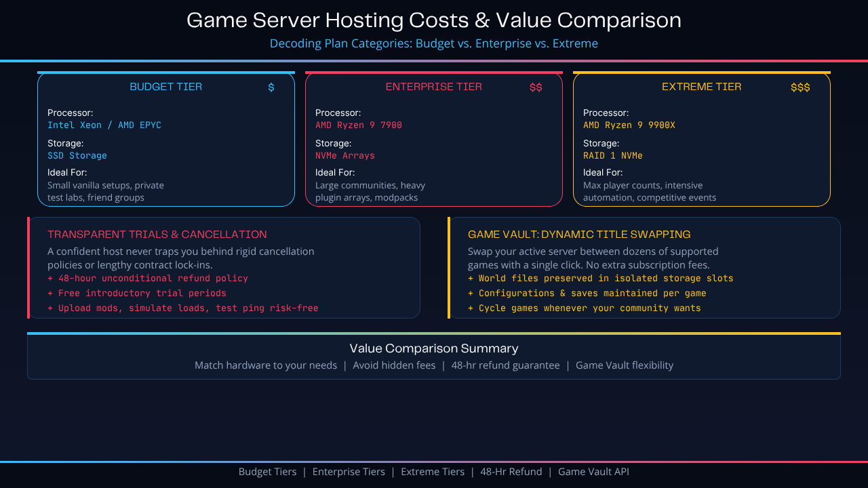Viewport: 868px width, 488px height.
Task: Click 'RAID 1 NVMe' storage value
Action: (x=613, y=156)
